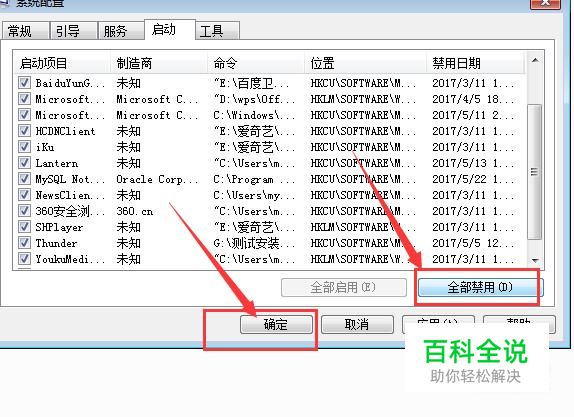This screenshot has width=574, height=417.
Task: Select the 启动 tab
Action: 169,30
